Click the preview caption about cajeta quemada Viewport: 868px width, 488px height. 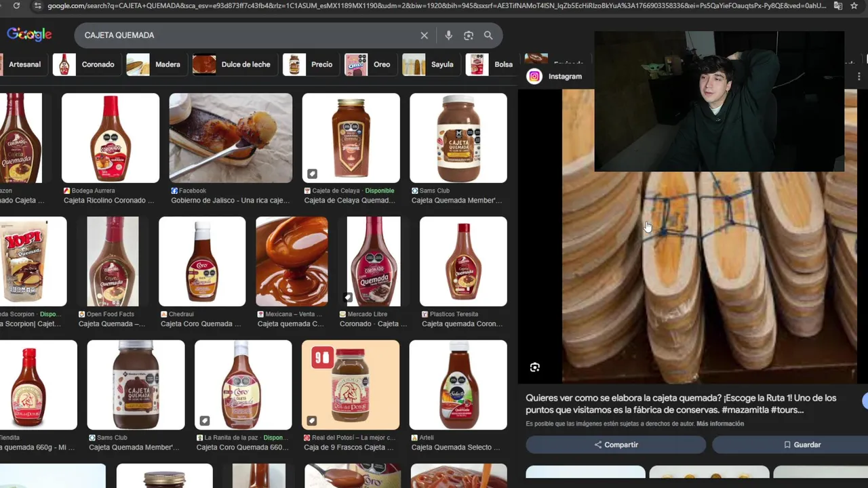tap(681, 404)
